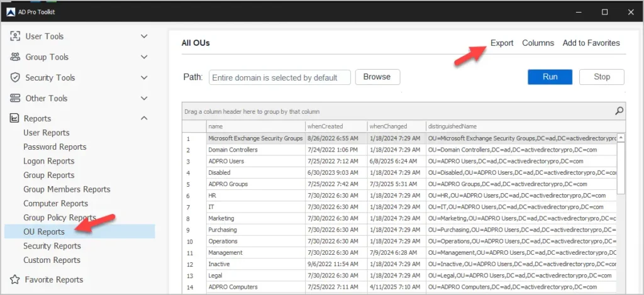Select the Marketing name cell

click(256, 218)
